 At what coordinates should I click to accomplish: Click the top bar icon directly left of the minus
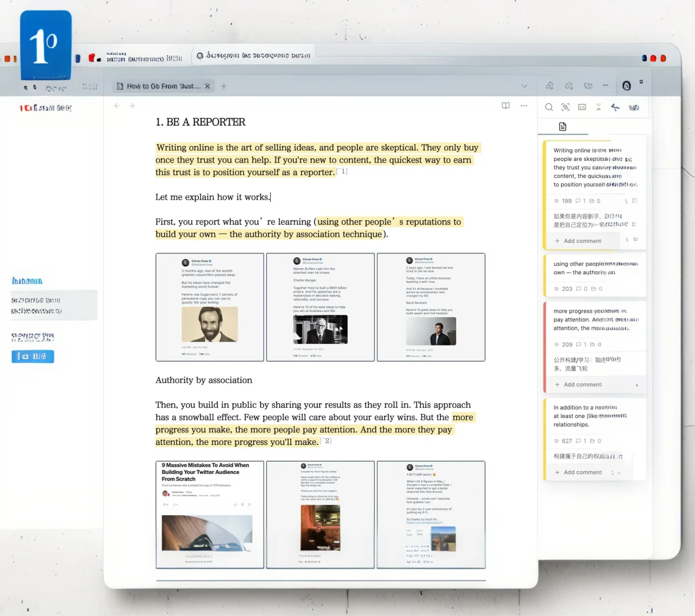click(588, 86)
